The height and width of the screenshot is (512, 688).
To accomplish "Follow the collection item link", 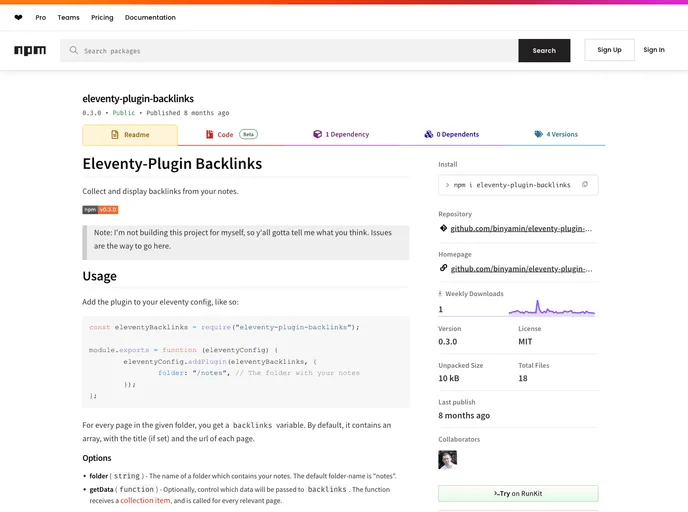I will coord(145,501).
